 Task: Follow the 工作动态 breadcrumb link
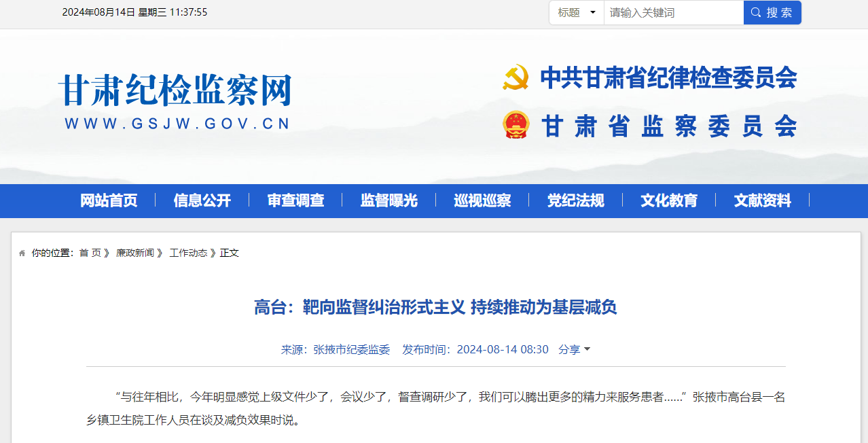tap(188, 253)
